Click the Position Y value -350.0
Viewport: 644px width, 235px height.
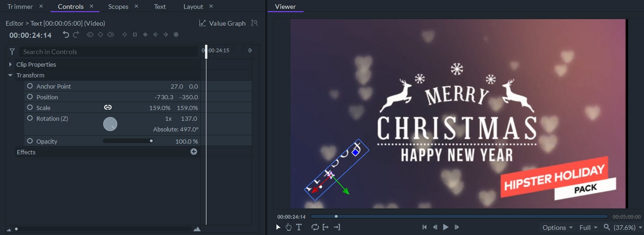[x=189, y=97]
